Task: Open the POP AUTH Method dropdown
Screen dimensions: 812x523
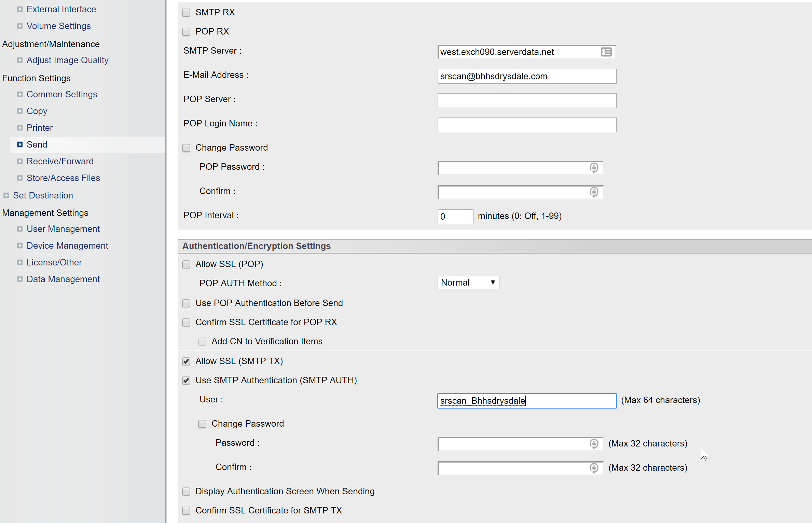Action: click(468, 283)
